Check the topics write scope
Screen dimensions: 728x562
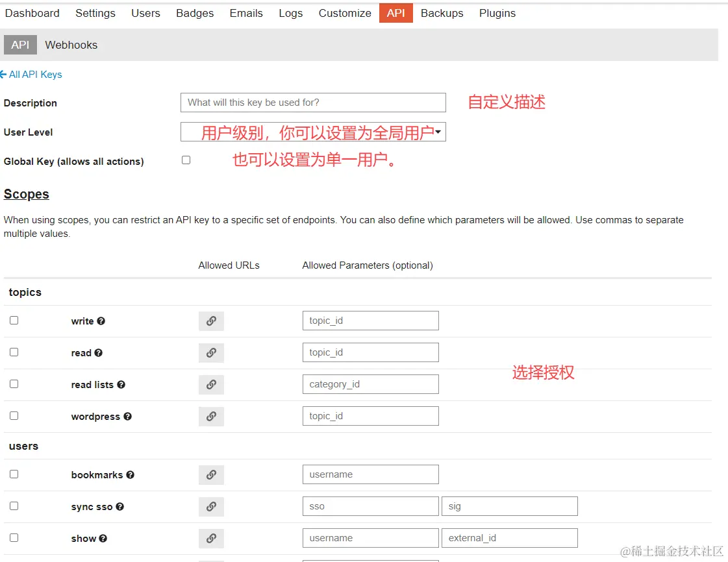[14, 320]
